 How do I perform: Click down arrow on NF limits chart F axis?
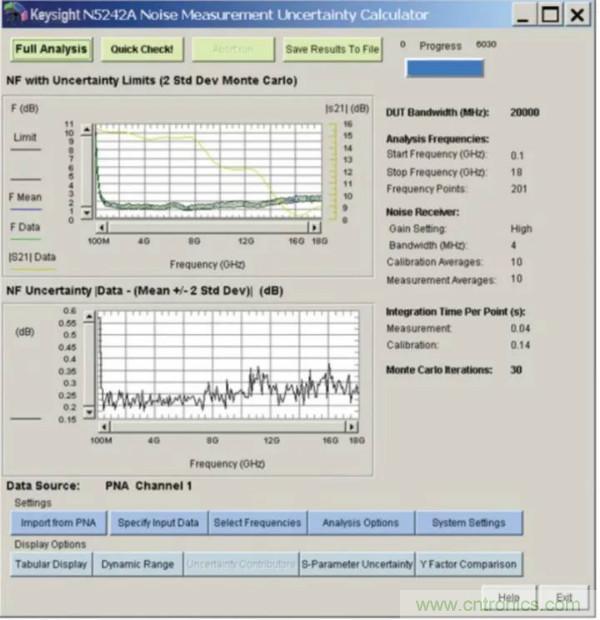(88, 214)
